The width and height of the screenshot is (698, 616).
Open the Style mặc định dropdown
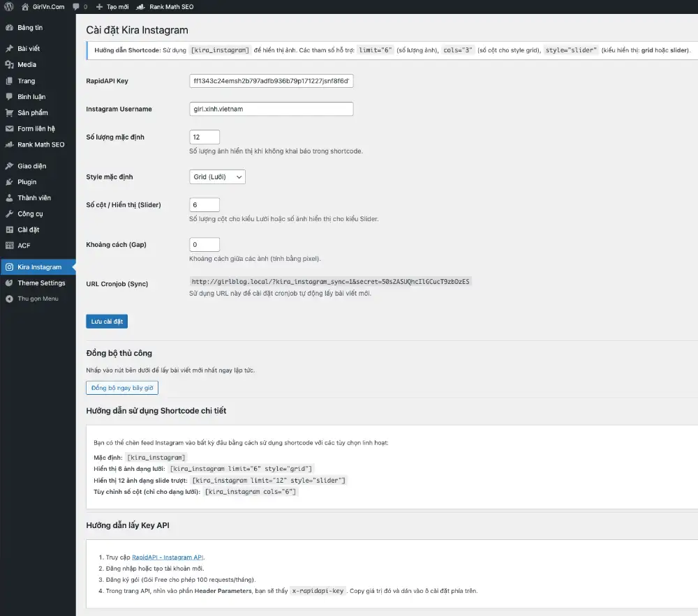pos(217,177)
